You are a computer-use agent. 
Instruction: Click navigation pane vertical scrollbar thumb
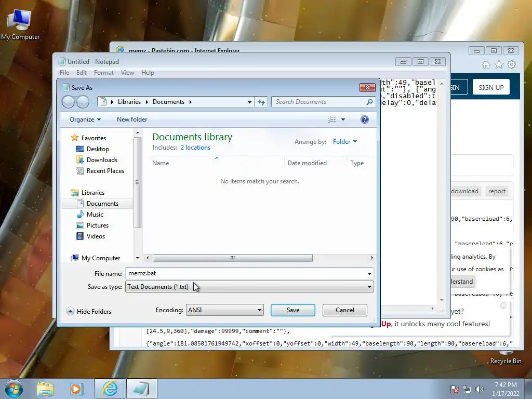[137, 182]
